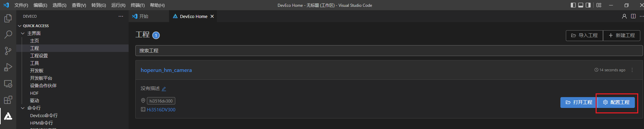644x129 pixels.
Task: Click the 搜索工程 search field
Action: tap(389, 51)
